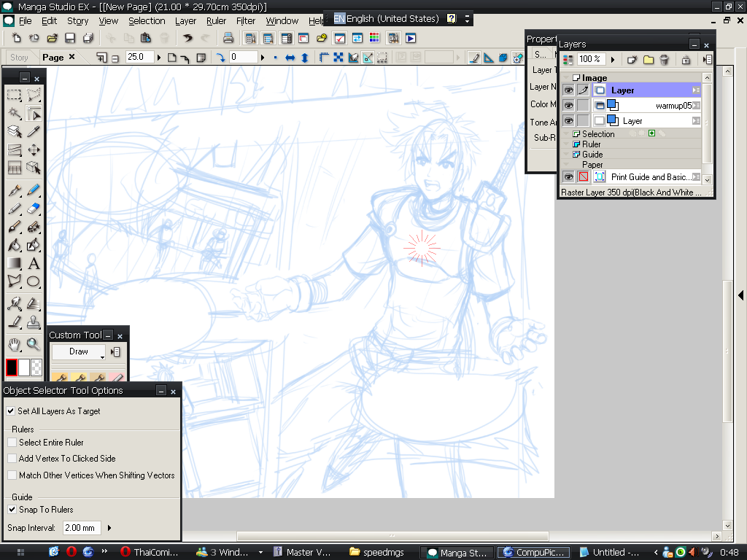Image resolution: width=747 pixels, height=560 pixels.
Task: Expand the Selection layer group
Action: pyautogui.click(x=566, y=134)
